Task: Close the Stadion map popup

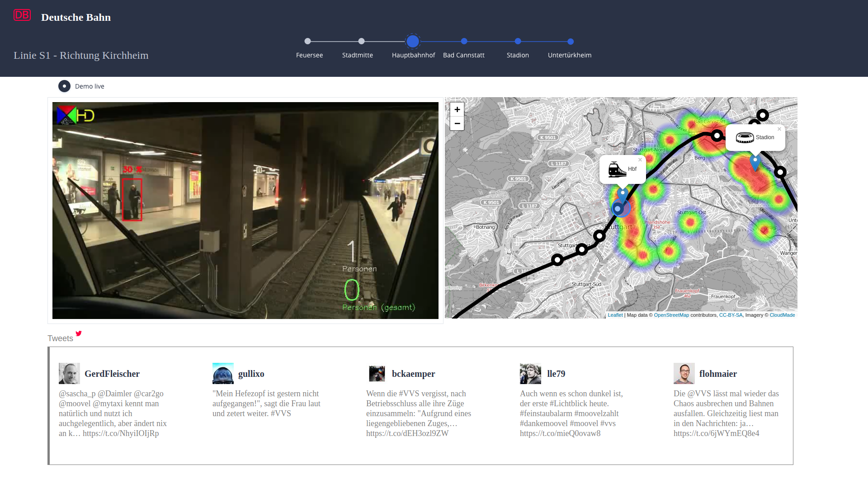Action: point(779,129)
